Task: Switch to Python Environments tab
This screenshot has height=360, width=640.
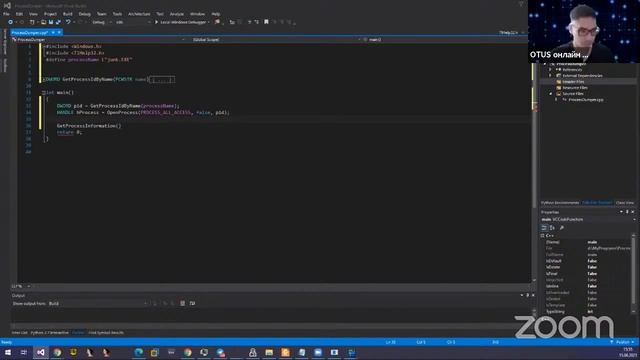Action: (560, 202)
